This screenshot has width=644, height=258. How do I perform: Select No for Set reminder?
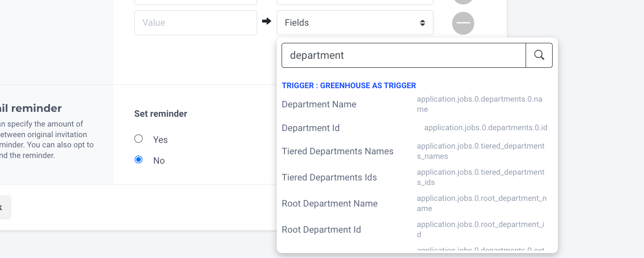pyautogui.click(x=139, y=160)
